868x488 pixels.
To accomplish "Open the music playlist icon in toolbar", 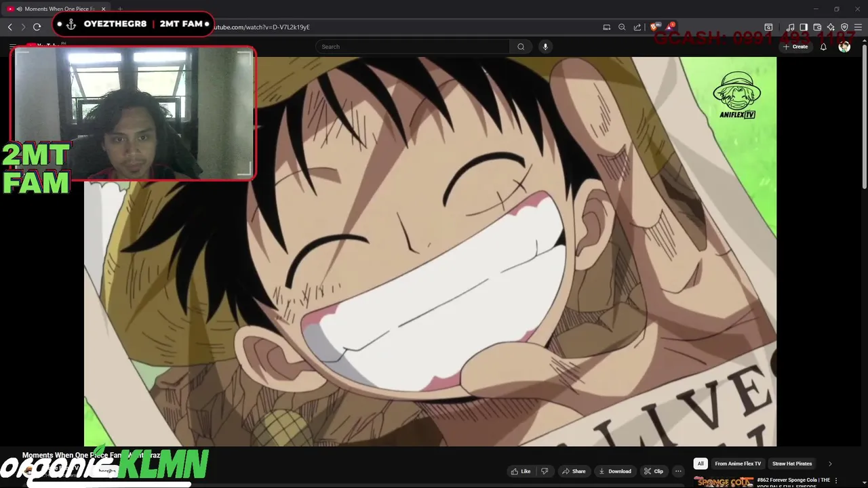I will point(790,27).
